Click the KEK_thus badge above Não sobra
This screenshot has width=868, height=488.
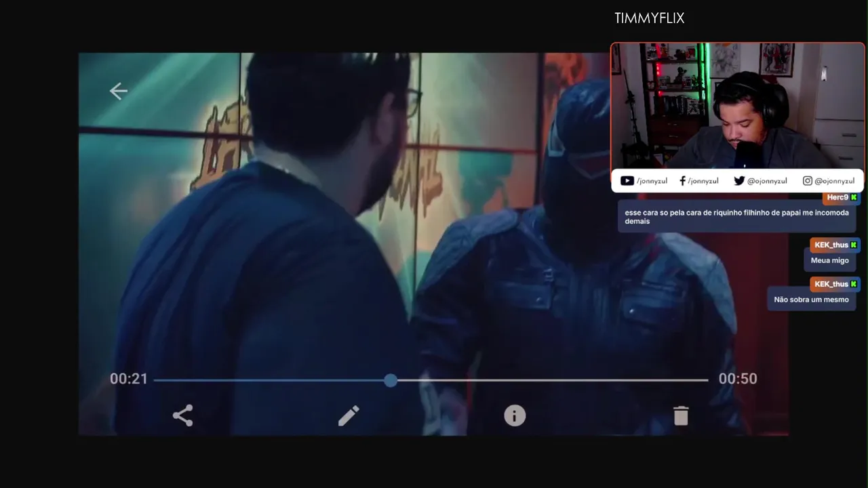(835, 284)
